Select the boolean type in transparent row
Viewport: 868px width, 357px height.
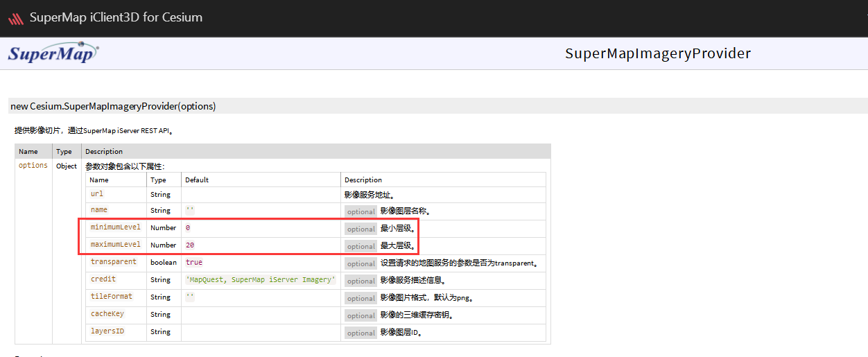click(164, 263)
